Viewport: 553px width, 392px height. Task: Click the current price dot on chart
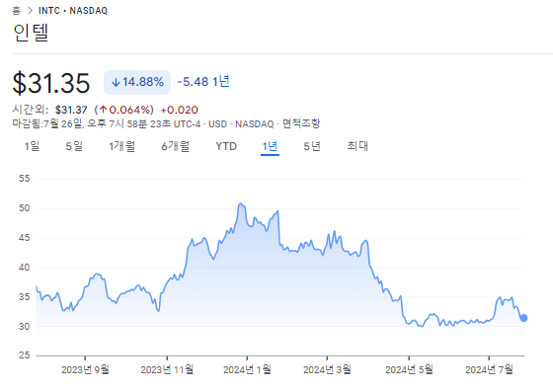pyautogui.click(x=523, y=318)
